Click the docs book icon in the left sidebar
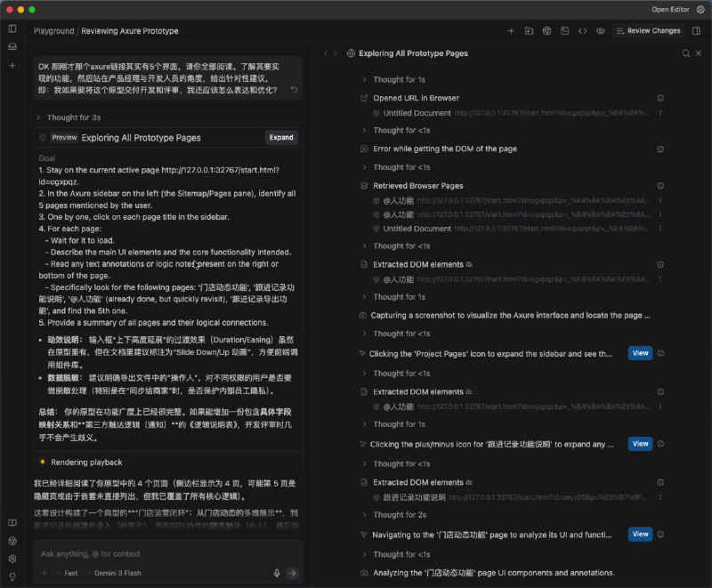 (12, 523)
